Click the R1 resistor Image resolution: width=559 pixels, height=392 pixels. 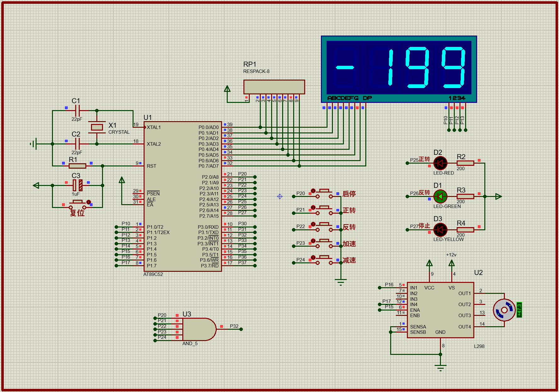77,166
